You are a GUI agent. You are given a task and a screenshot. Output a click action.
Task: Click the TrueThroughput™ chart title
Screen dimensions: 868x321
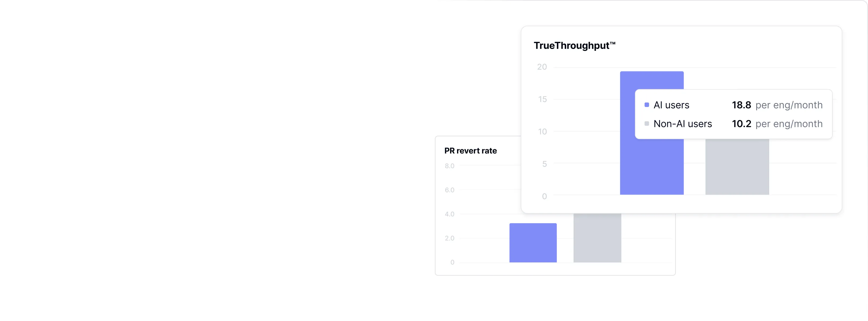[x=574, y=45]
